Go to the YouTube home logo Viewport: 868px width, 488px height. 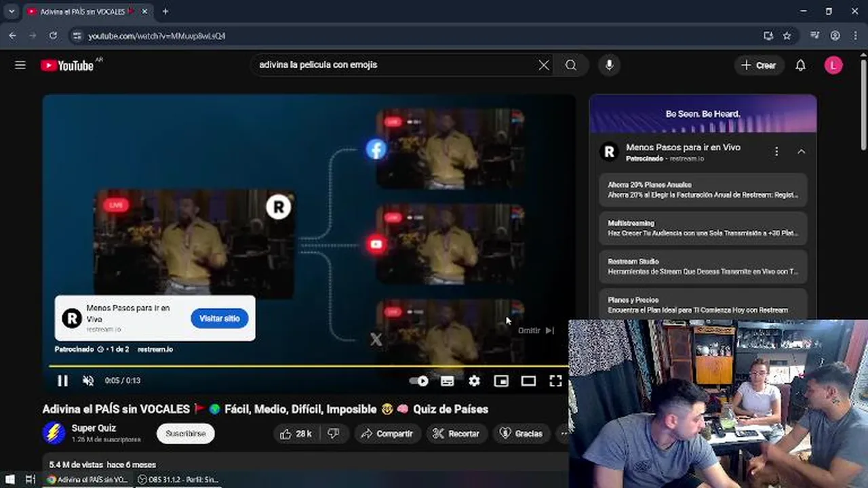click(67, 65)
